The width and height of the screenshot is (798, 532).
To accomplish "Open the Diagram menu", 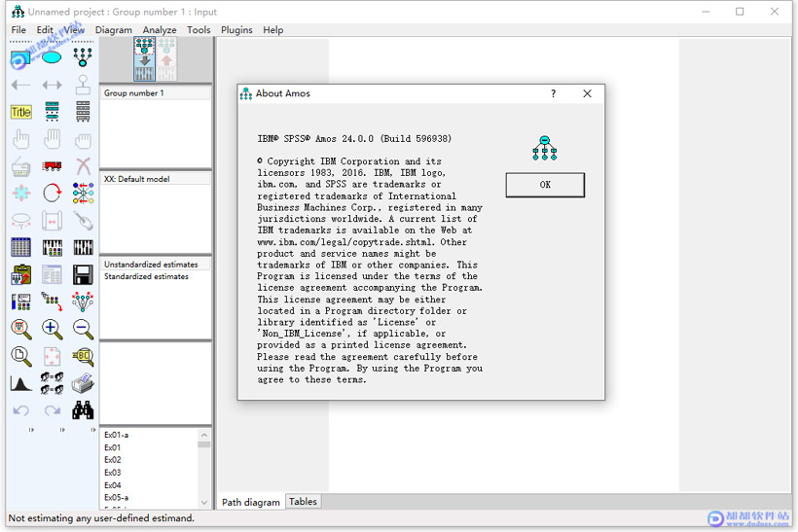I will 113,30.
